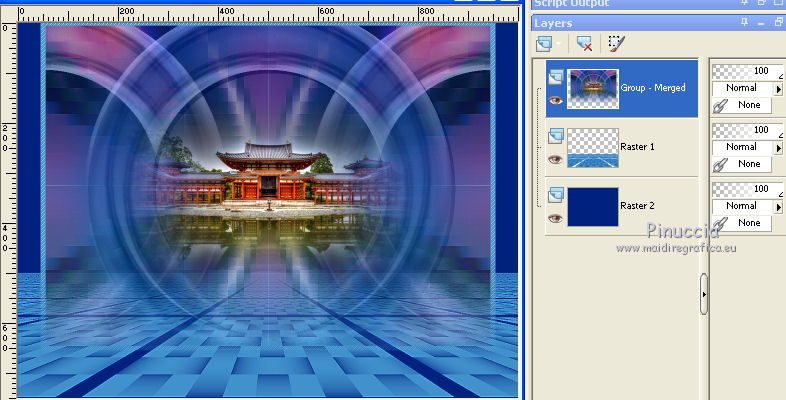Adjust opacity slider of Raster 2 layer

tap(747, 189)
